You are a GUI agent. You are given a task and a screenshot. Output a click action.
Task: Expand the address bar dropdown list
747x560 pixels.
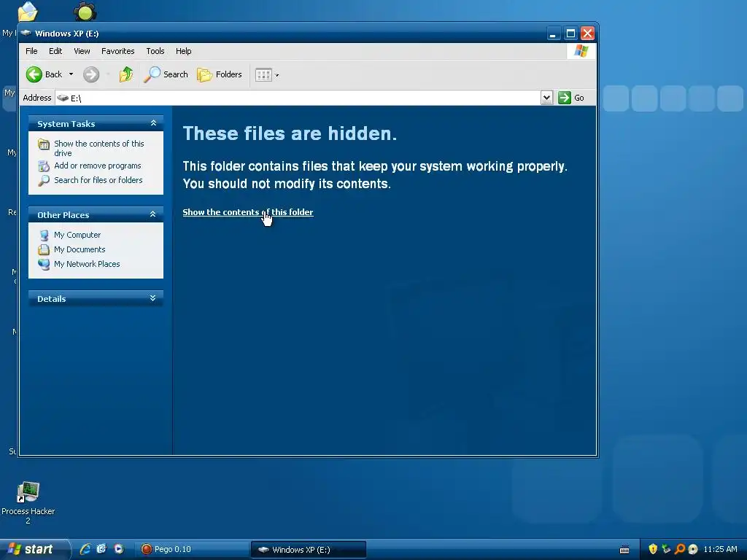click(x=546, y=98)
